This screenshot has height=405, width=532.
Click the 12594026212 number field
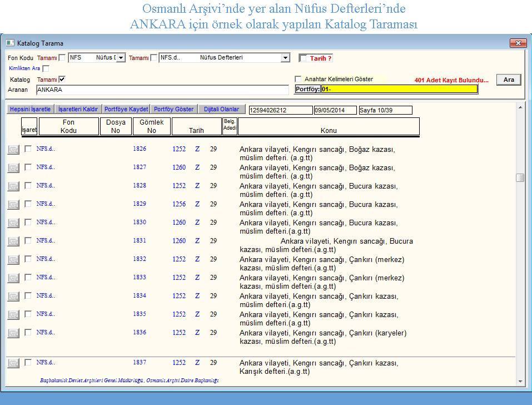pyautogui.click(x=281, y=110)
